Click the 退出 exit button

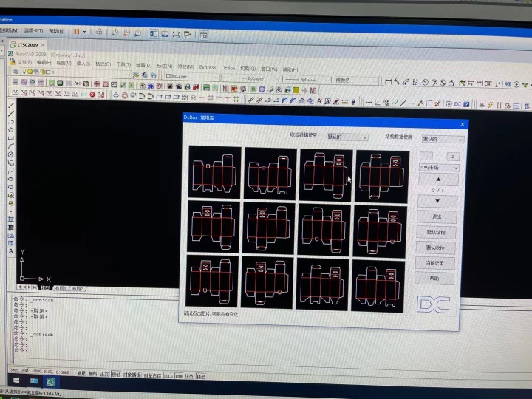coord(437,217)
